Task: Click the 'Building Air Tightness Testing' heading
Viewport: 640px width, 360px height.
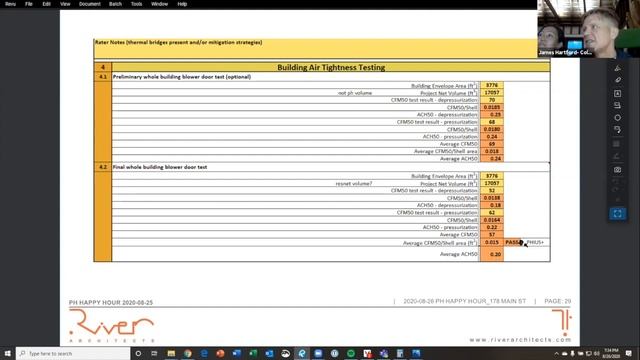Action: [x=331, y=67]
